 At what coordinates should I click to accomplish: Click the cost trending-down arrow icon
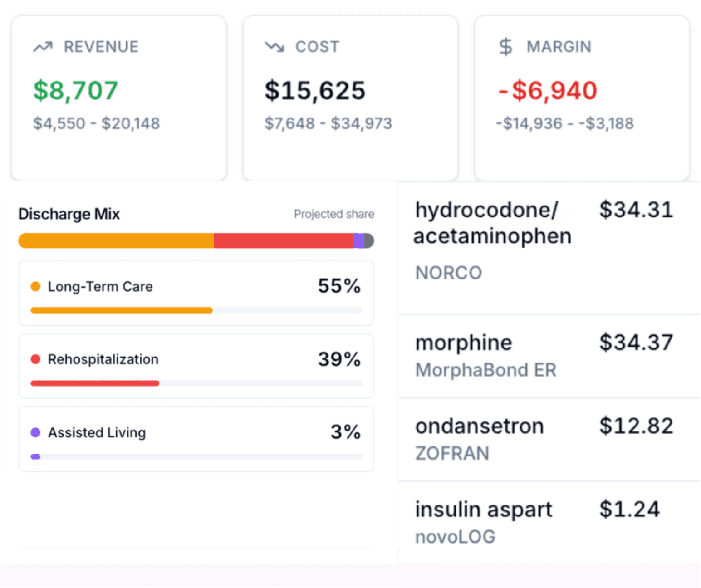275,47
